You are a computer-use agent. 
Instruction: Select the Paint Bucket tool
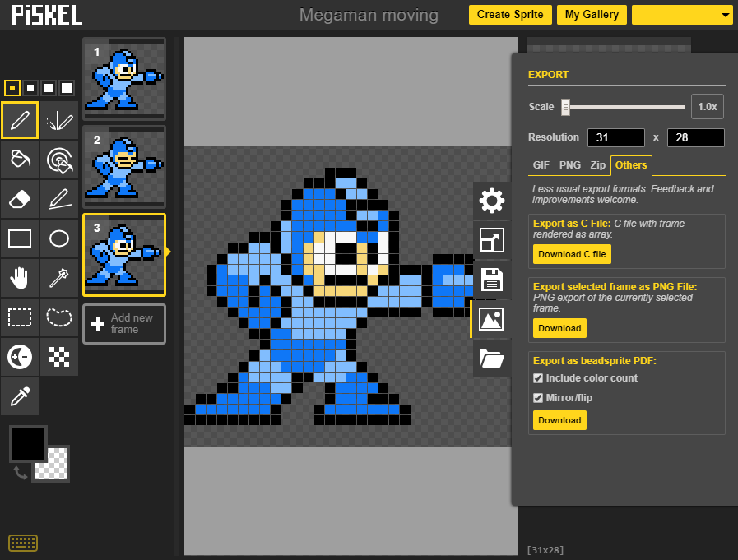click(20, 160)
